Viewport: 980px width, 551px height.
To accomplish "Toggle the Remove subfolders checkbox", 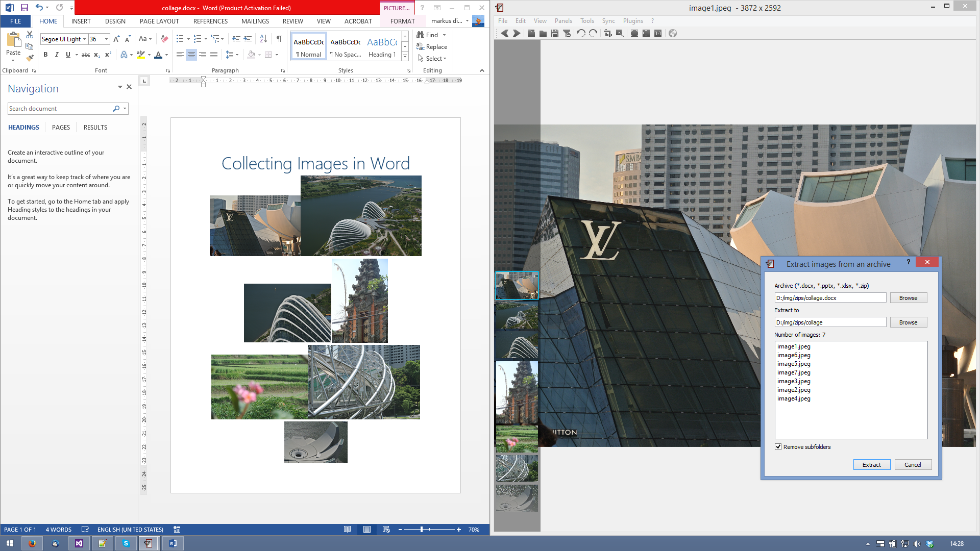I will pyautogui.click(x=778, y=447).
